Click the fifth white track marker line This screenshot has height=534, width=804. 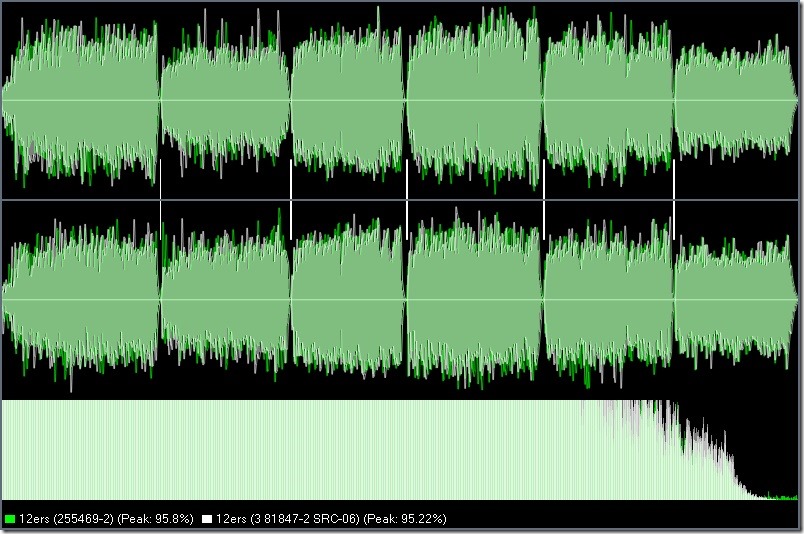point(674,200)
